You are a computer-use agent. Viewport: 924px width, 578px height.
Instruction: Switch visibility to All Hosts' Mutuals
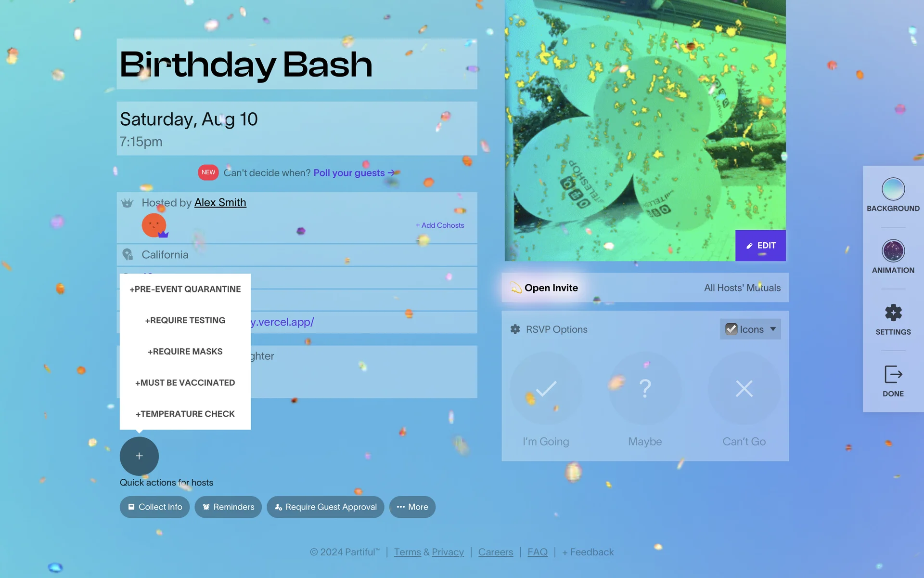pos(742,288)
